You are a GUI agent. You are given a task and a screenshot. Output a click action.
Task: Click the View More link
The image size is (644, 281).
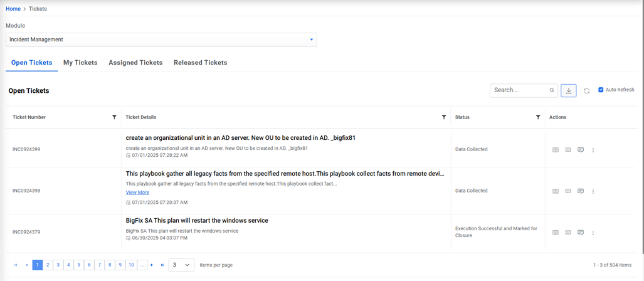pos(137,193)
